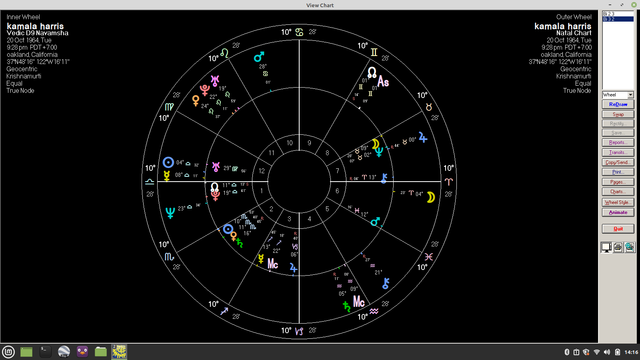Viewport: 640px width, 360px height.
Task: Click the Cancer sign glyph at top
Action: 299,32
